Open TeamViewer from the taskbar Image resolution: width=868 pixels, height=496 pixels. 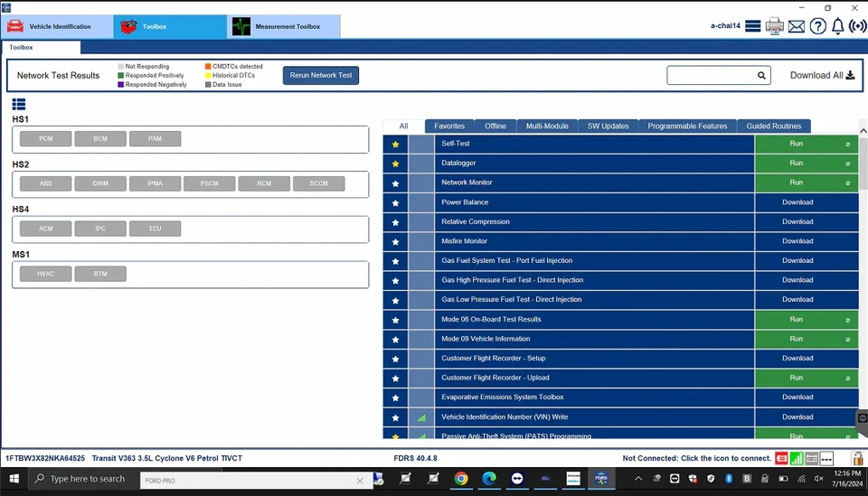(517, 479)
